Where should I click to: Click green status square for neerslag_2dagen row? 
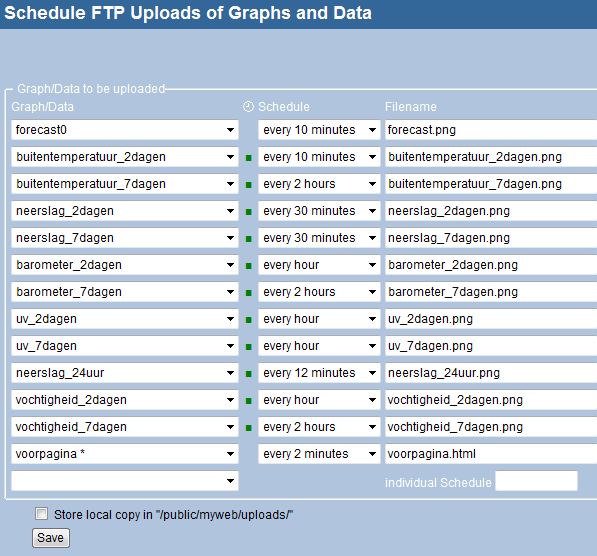click(x=249, y=212)
